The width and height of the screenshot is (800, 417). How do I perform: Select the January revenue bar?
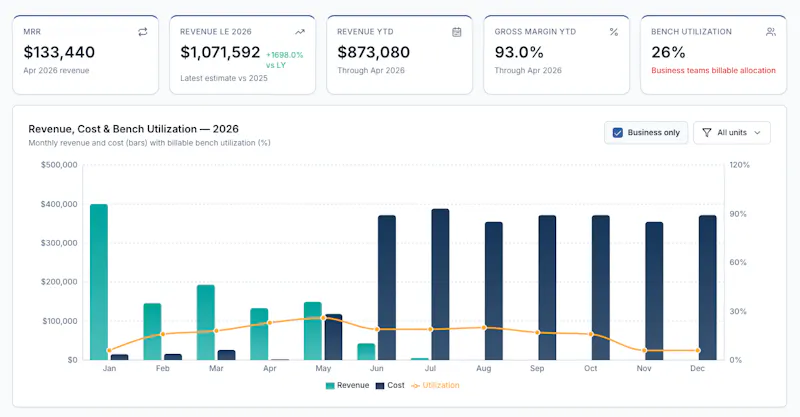pos(99,282)
